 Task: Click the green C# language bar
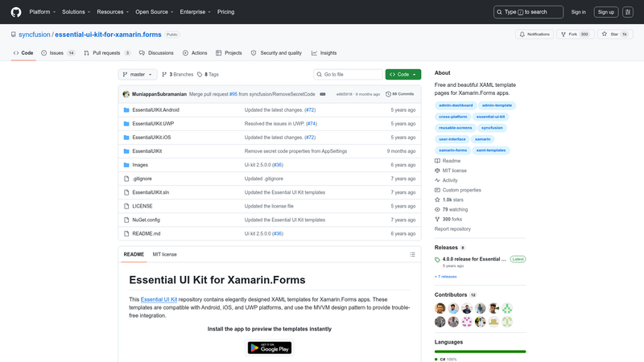coord(480,352)
